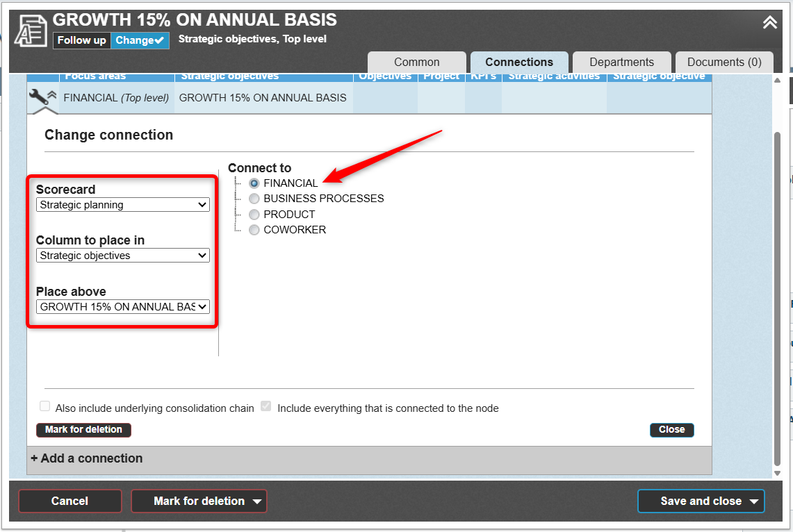Select the BUSINESS PROCESSES radio button

click(x=254, y=199)
